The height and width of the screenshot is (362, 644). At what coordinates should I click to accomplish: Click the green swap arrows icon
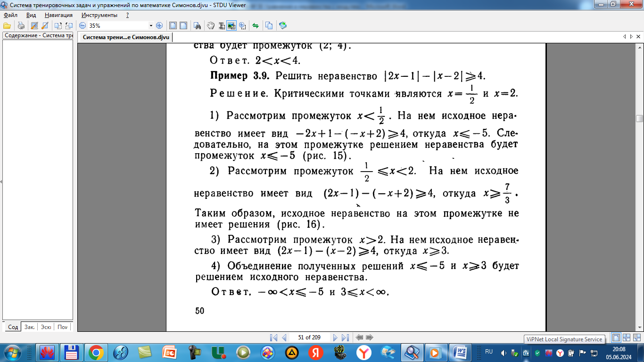pos(255,25)
